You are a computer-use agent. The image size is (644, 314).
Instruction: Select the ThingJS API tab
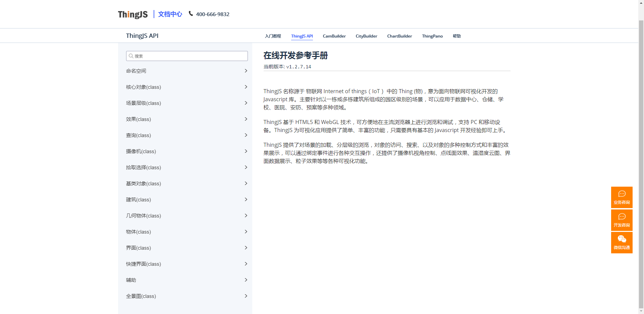coord(302,36)
